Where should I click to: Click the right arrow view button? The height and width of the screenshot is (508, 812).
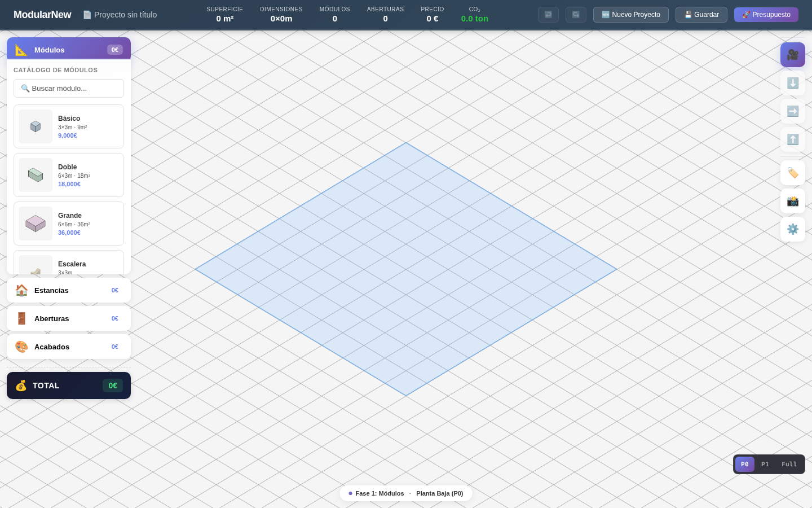coord(792,111)
